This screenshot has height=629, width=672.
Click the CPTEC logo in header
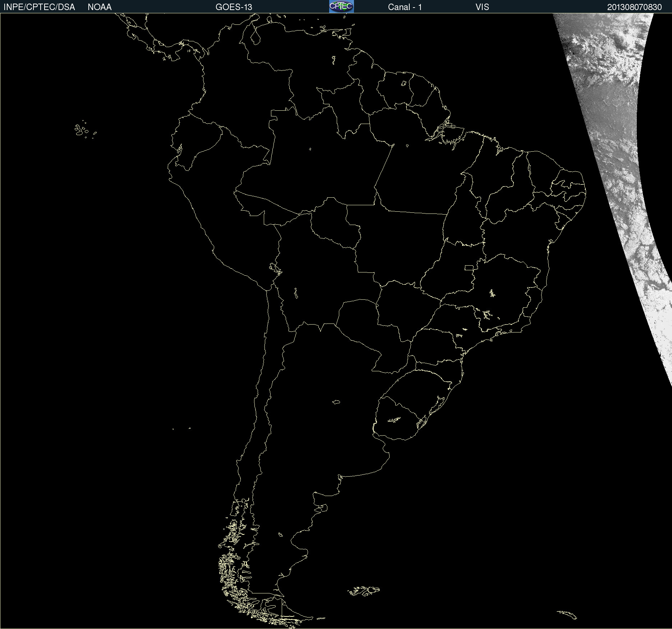click(341, 6)
